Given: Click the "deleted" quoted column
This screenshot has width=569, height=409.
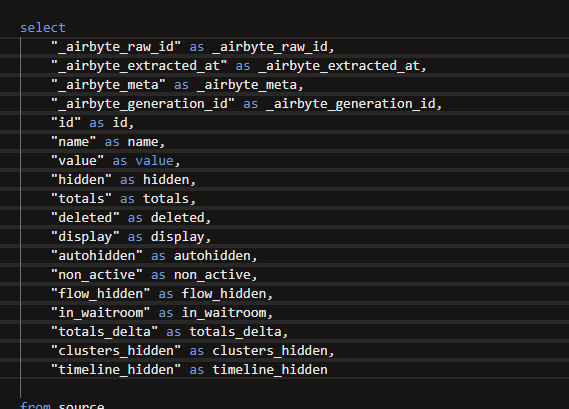Looking at the screenshot, I should 85,218.
